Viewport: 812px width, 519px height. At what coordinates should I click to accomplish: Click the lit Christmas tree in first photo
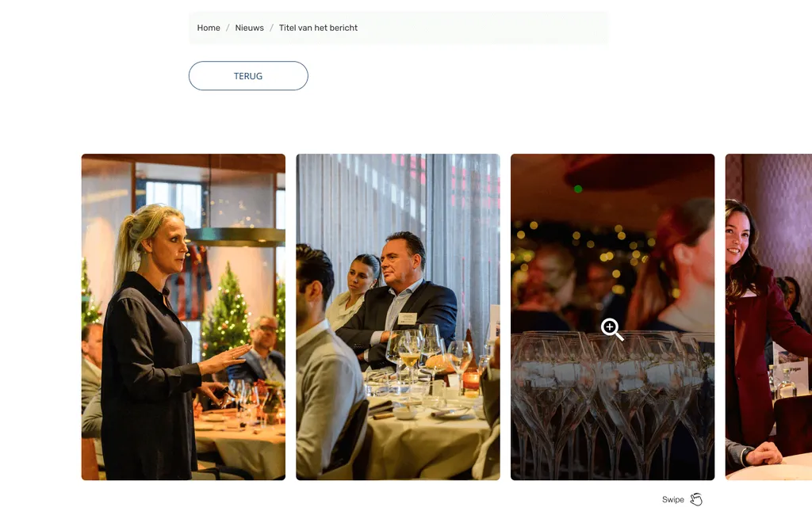[x=225, y=311]
